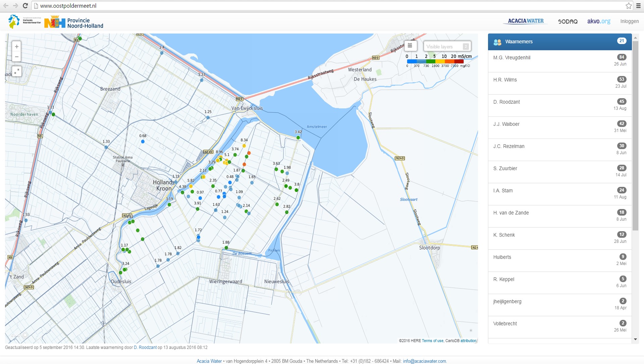Click the fullscreen toggle below the zoom controls
This screenshot has height=364, width=644.
tap(16, 71)
